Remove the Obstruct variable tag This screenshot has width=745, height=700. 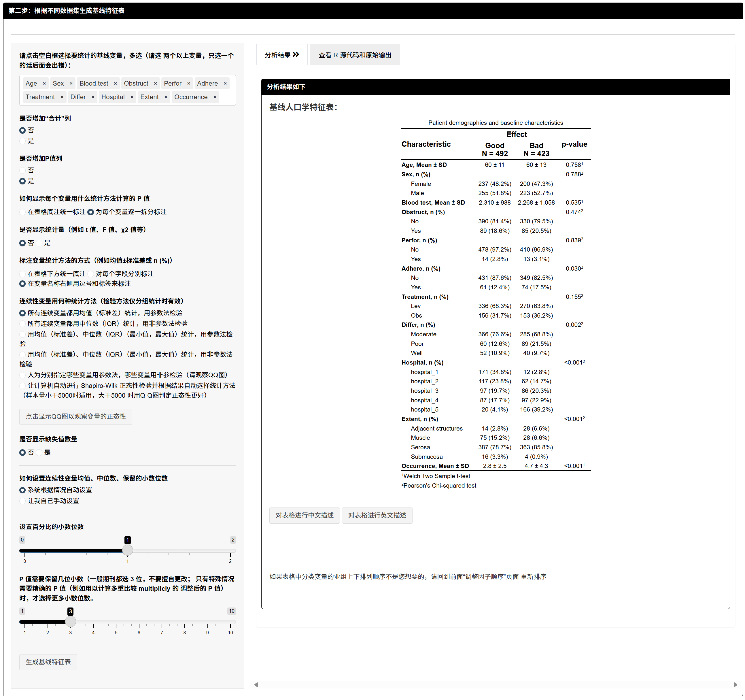[156, 84]
